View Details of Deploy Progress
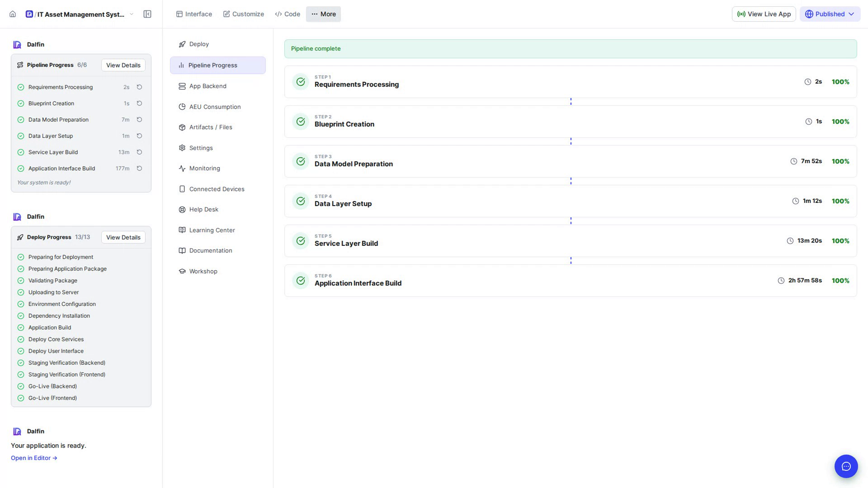This screenshot has width=868, height=488. click(x=123, y=237)
